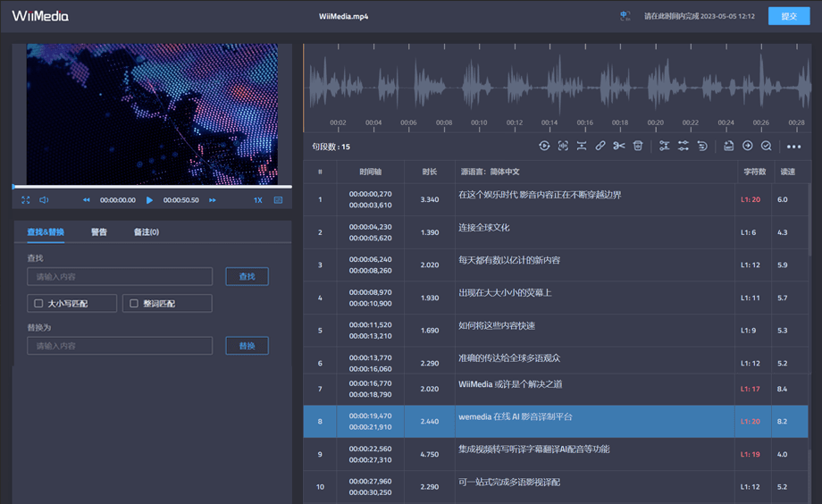Select subtitle text WiiMedia 或许是个解决之道
This screenshot has width=822, height=504.
coord(510,384)
